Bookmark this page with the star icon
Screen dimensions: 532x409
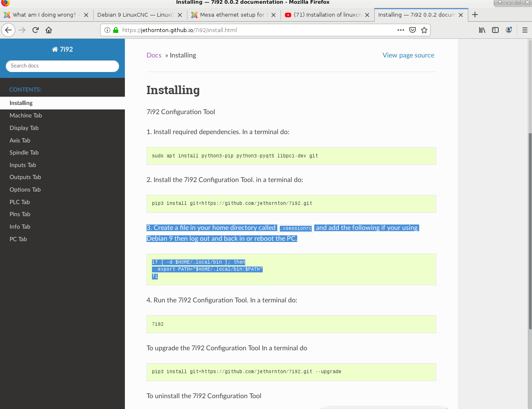coord(424,30)
